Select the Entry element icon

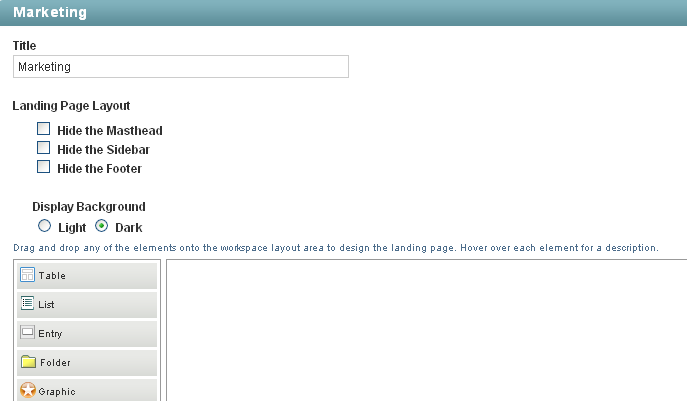[x=27, y=332]
